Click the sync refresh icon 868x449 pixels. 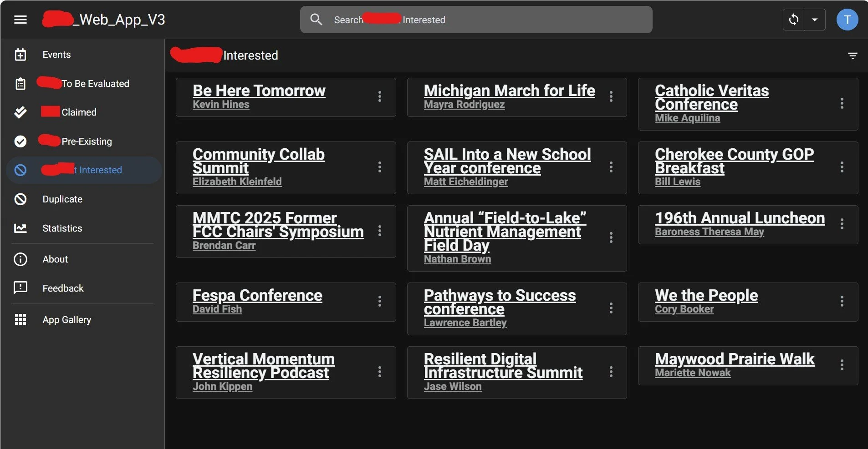click(x=793, y=20)
